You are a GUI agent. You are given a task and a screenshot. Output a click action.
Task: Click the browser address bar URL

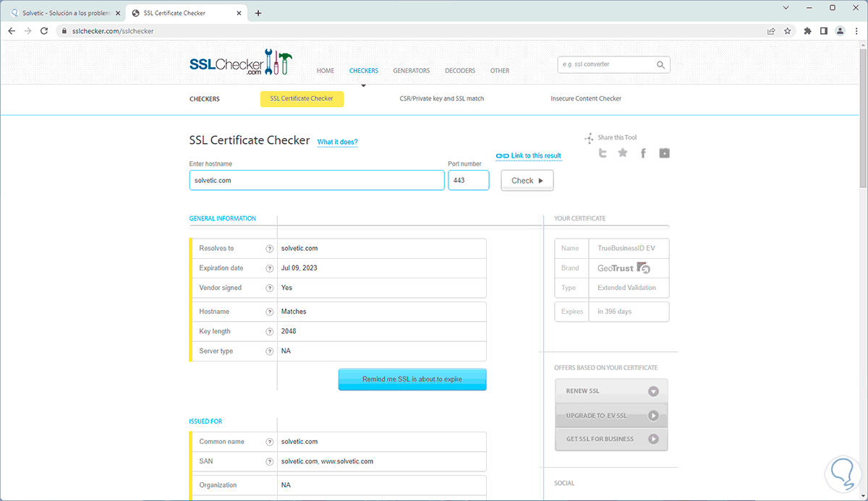coord(113,31)
